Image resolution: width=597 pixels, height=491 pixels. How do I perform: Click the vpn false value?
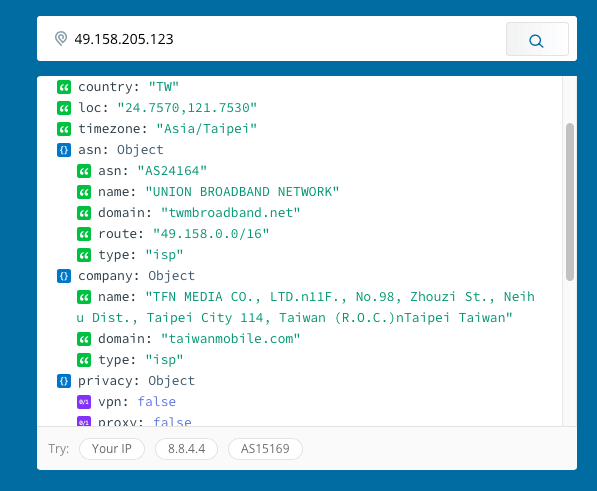tap(156, 402)
